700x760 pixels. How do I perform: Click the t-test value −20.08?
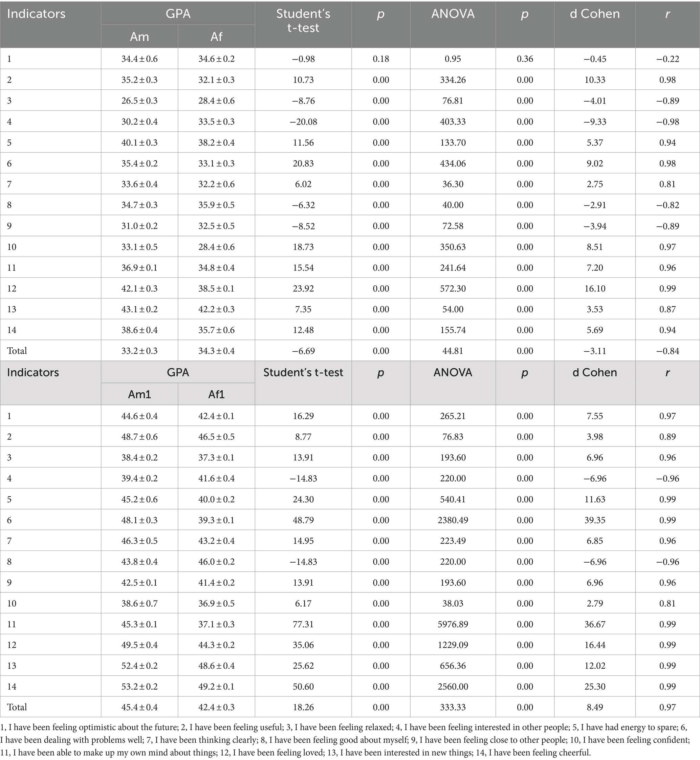tap(303, 122)
